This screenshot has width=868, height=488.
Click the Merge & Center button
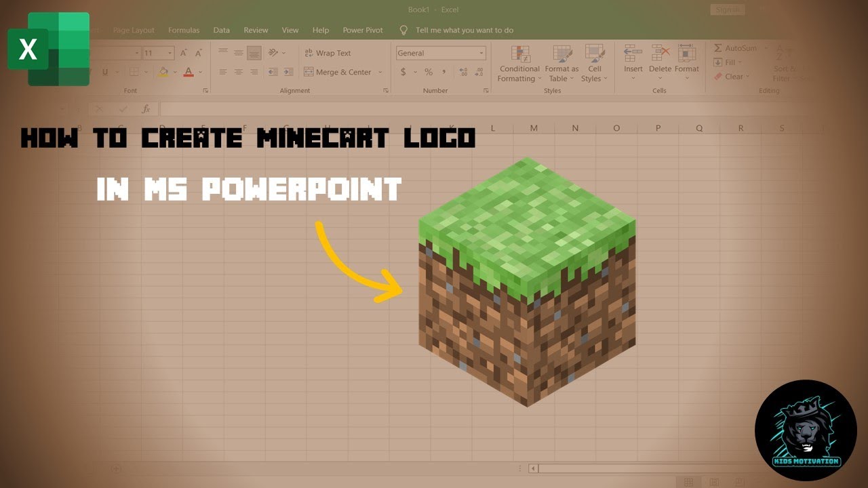pyautogui.click(x=338, y=72)
